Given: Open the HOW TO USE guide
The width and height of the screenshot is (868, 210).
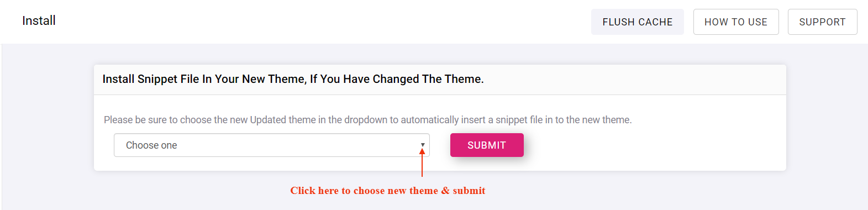Looking at the screenshot, I should tap(736, 22).
